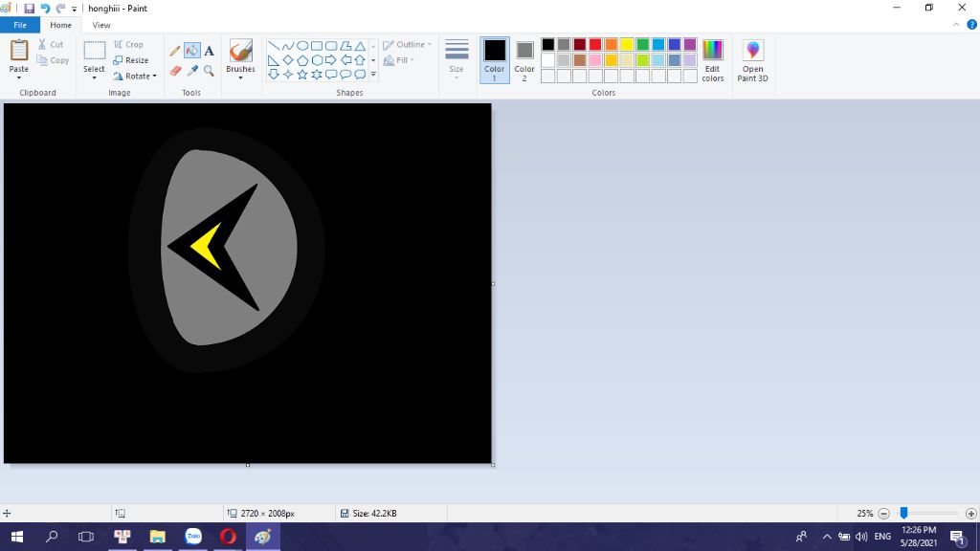Choose the Six-point star shape
This screenshot has width=980, height=551.
coord(317,75)
